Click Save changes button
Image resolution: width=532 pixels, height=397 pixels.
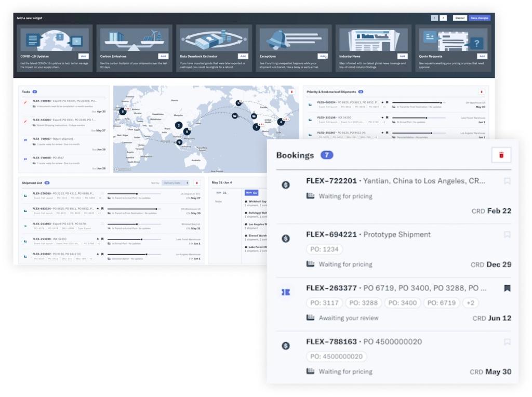click(x=480, y=18)
